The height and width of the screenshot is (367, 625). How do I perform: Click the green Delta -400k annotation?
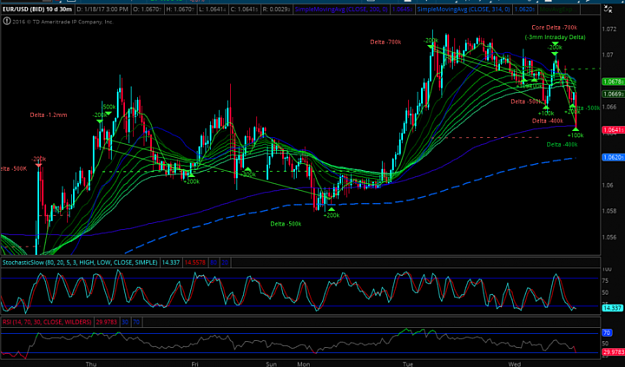(x=562, y=145)
